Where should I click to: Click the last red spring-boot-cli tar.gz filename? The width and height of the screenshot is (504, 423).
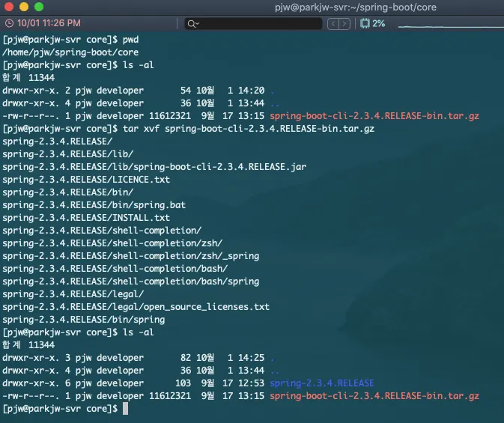[374, 396]
